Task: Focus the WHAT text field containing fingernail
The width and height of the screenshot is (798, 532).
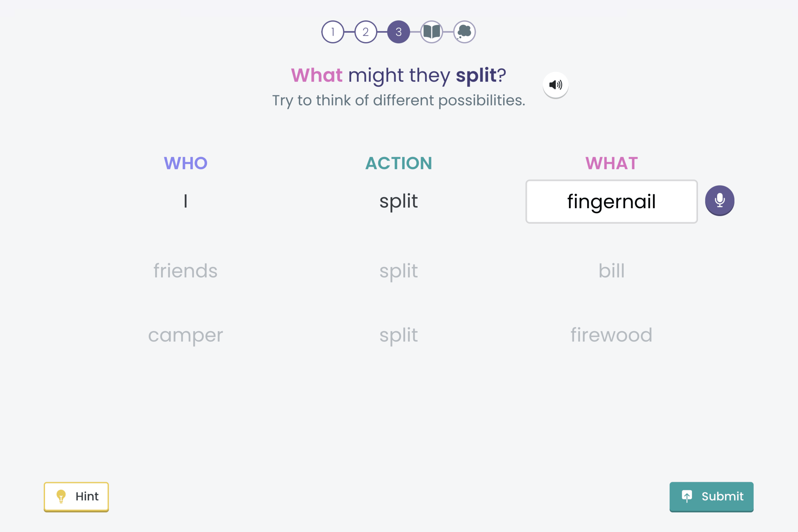Action: point(611,201)
